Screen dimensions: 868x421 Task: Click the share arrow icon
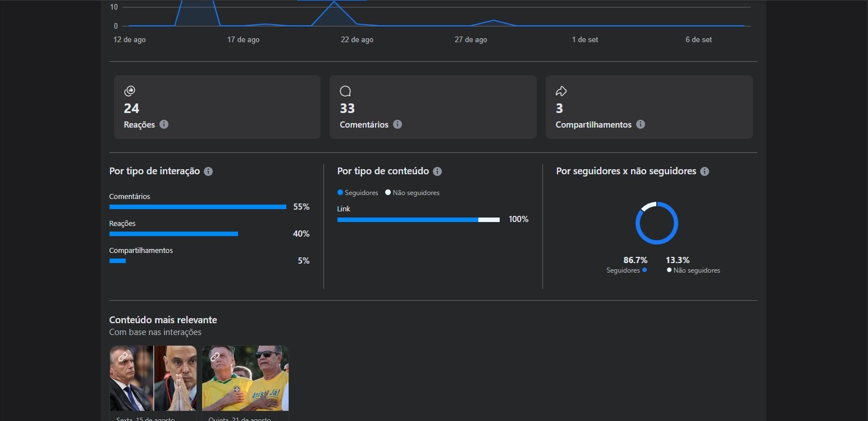point(561,91)
